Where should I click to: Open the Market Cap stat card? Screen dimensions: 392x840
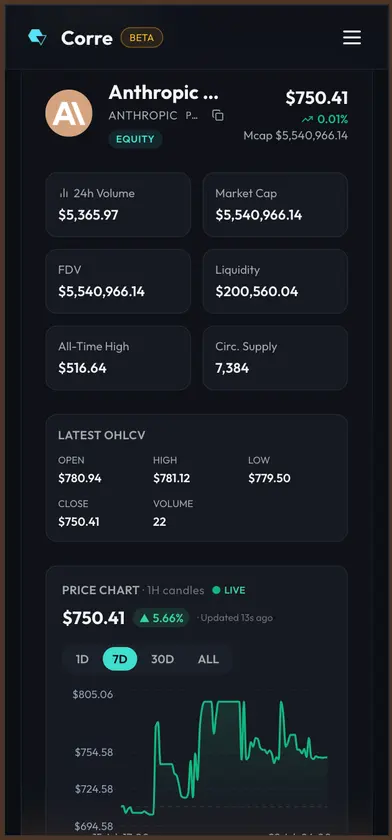pos(275,205)
